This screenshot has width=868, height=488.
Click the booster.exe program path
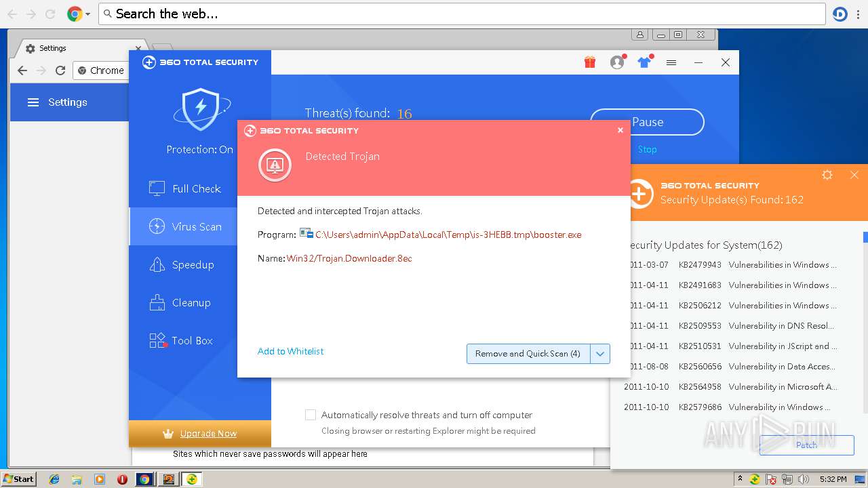[x=448, y=235]
